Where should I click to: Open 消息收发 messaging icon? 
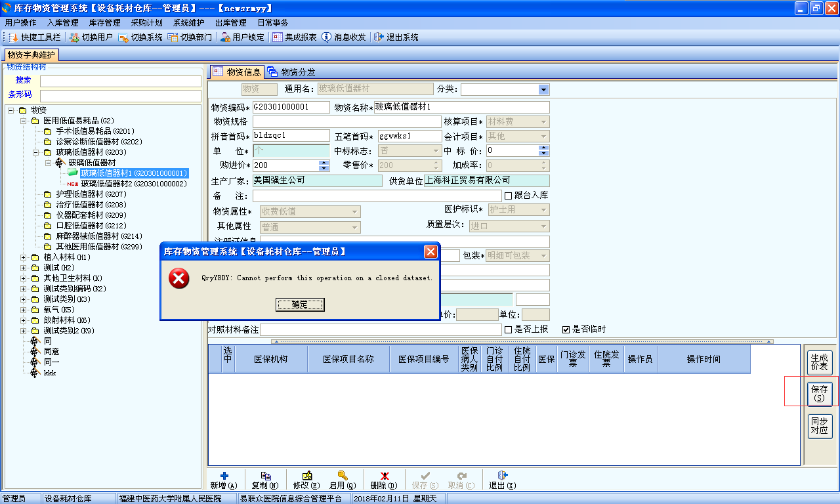coord(326,37)
